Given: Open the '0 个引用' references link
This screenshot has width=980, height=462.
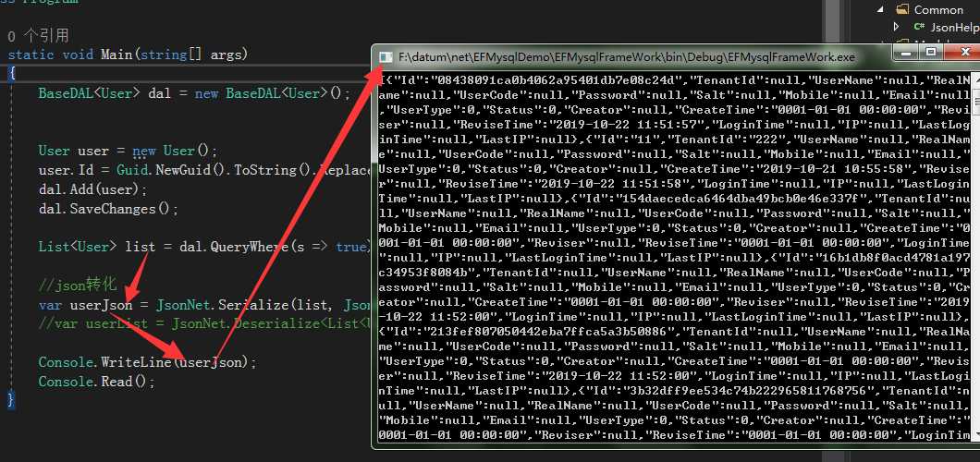Looking at the screenshot, I should [x=38, y=36].
